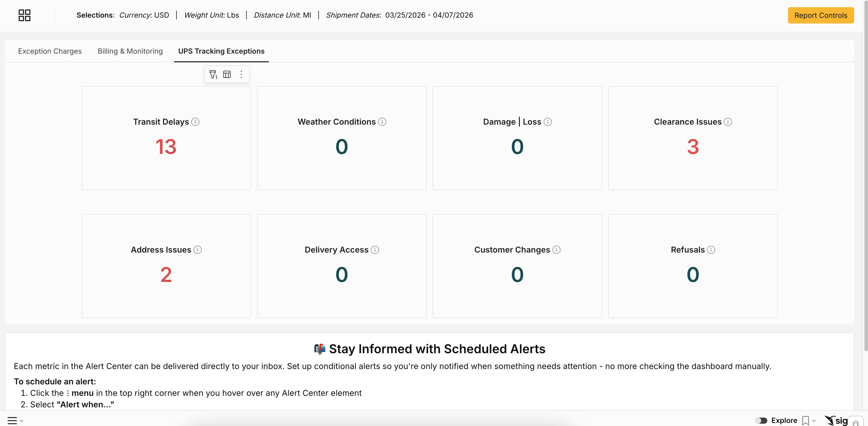Select the UPS Tracking Exceptions tab
This screenshot has width=868, height=426.
(x=221, y=51)
